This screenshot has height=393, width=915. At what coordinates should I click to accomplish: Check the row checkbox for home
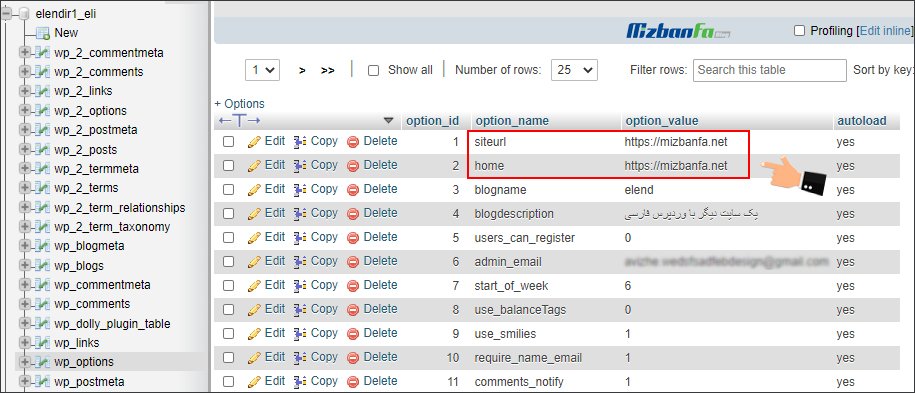coord(228,166)
